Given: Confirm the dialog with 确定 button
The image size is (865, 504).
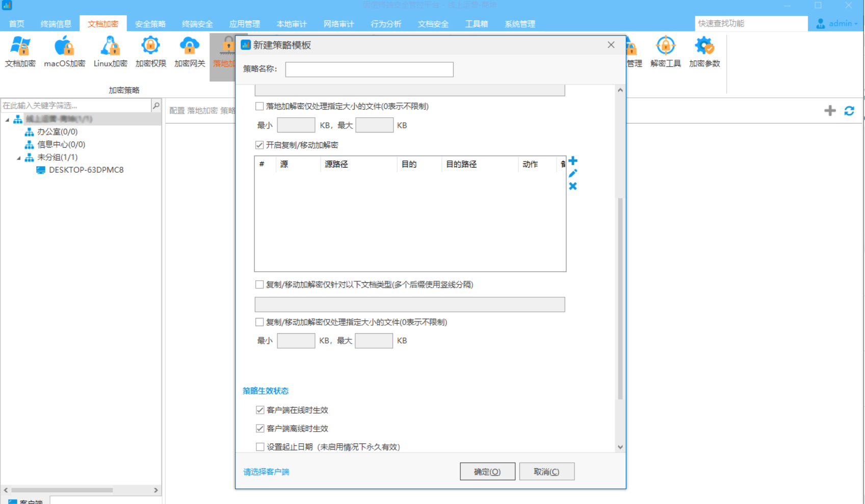Looking at the screenshot, I should (487, 471).
